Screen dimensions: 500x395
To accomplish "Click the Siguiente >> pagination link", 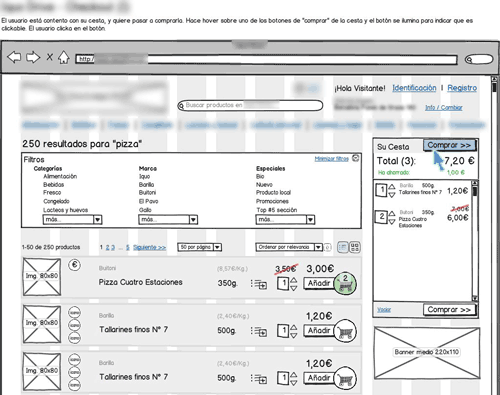I will [x=149, y=247].
